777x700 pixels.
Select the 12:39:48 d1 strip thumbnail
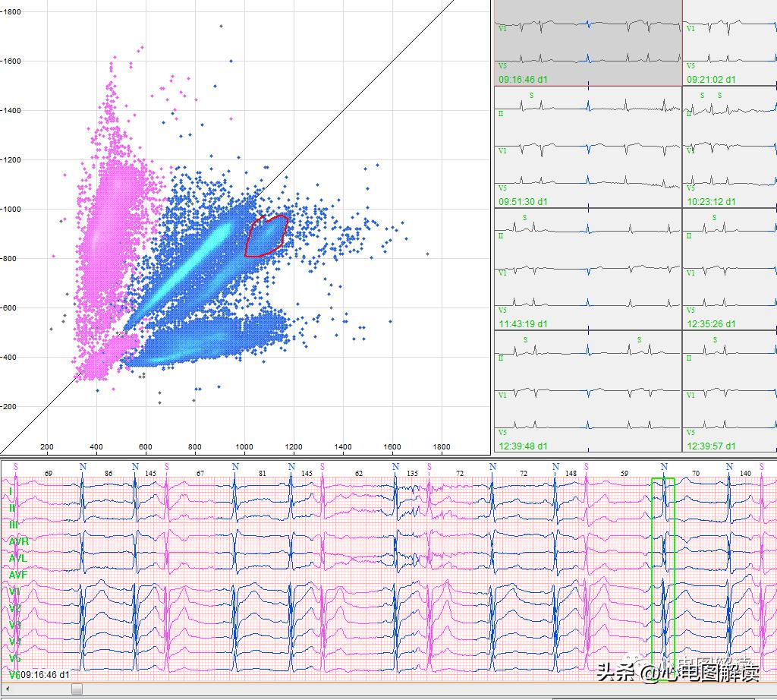(x=588, y=391)
